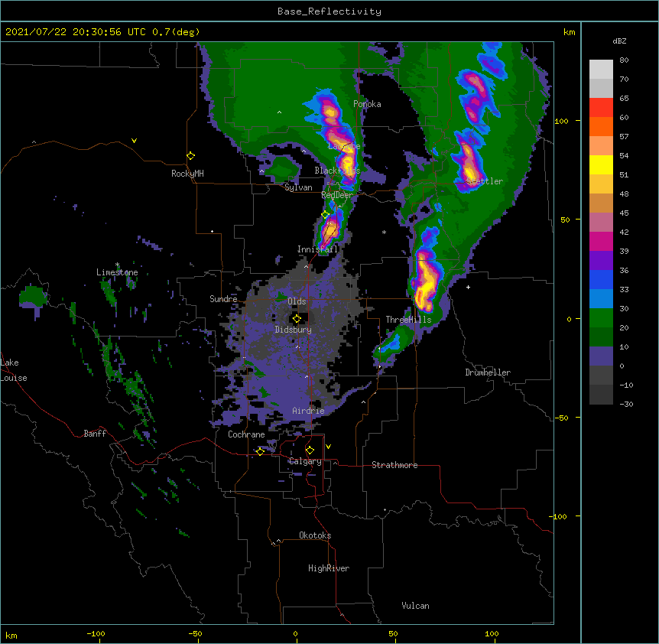This screenshot has width=659, height=644.
Task: Click the km label beside the timestamp bar
Action: point(569,32)
